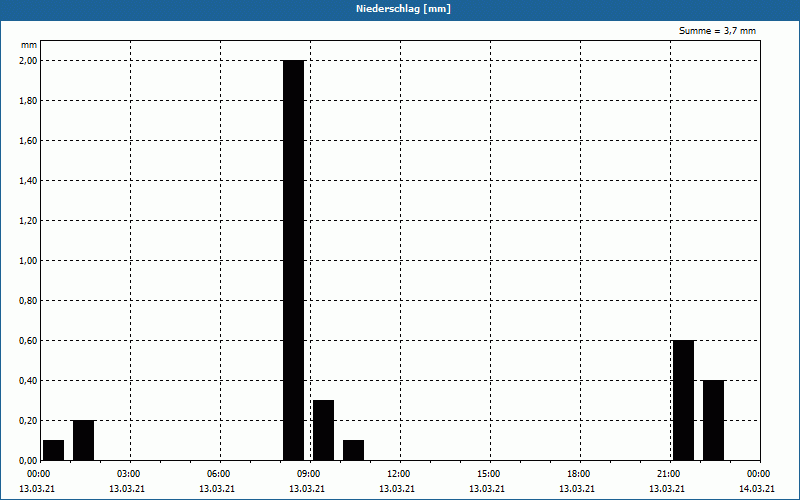Click the mm unit label above the y-axis
Image resolution: width=800 pixels, height=500 pixels.
coord(29,45)
